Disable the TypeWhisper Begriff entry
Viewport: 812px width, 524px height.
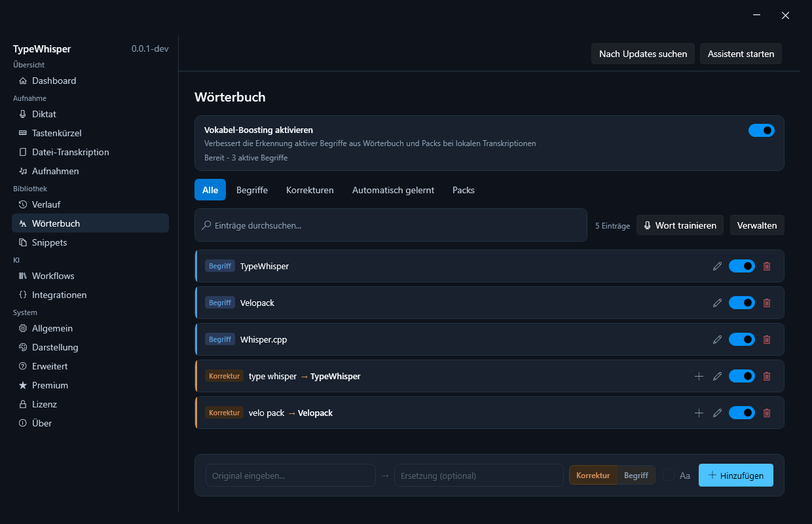pyautogui.click(x=742, y=266)
